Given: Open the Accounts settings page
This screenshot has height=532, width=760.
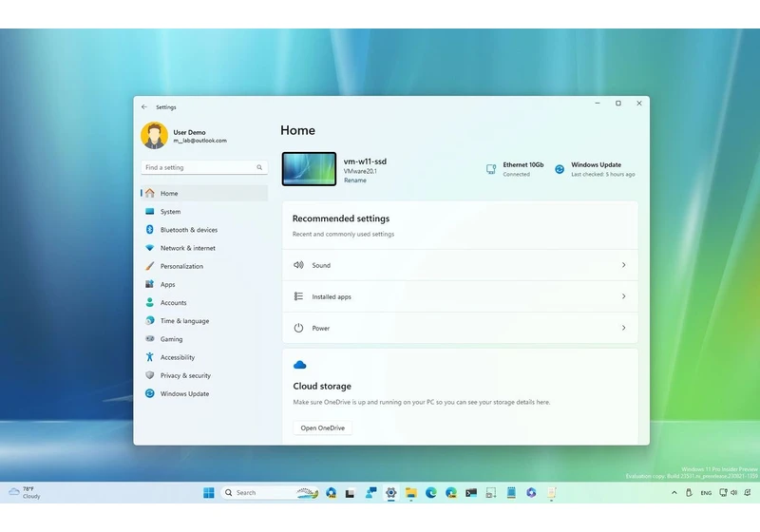Looking at the screenshot, I should [x=203, y=303].
